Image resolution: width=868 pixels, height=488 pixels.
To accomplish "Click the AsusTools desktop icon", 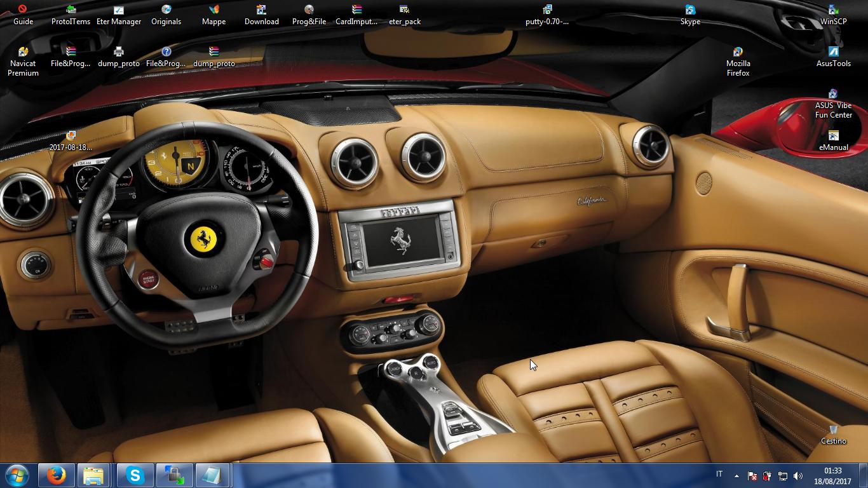I will coord(833,57).
